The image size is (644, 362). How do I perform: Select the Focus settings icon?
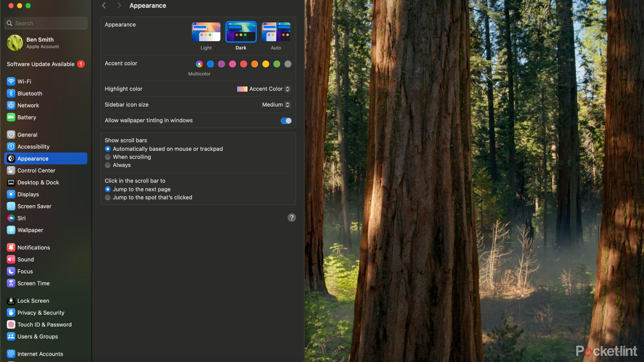pyautogui.click(x=11, y=271)
